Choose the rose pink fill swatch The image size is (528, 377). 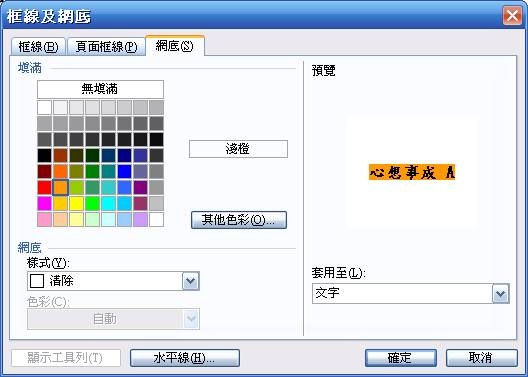click(x=44, y=219)
